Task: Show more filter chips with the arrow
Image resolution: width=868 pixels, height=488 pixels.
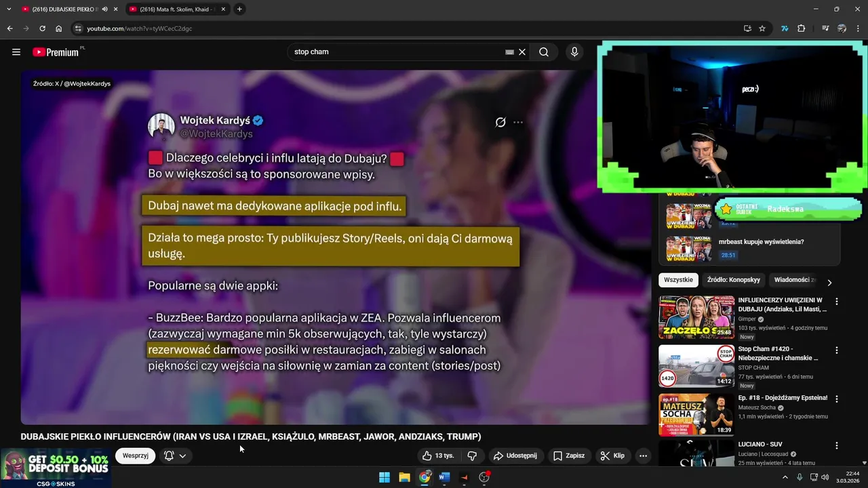Action: 829,283
